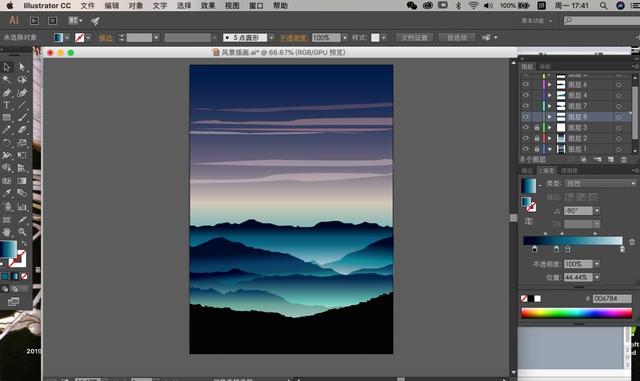Screen dimensions: 640x381
Task: Click the rainbow color spectrum bar
Action: tap(576, 313)
